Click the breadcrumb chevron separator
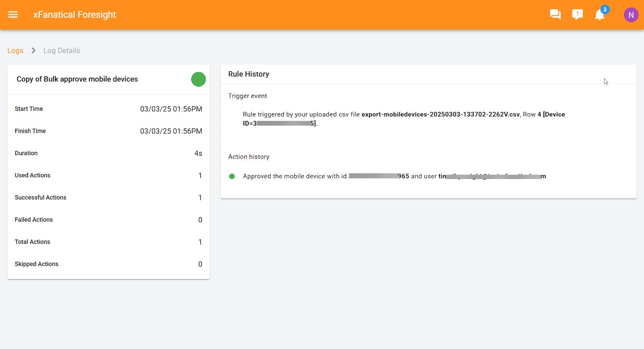The width and height of the screenshot is (644, 349). pyautogui.click(x=33, y=50)
